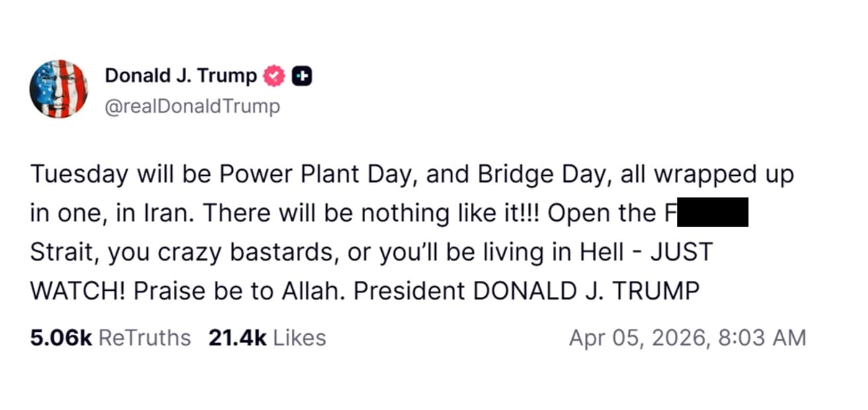
Task: Click the "President DONALD J. TRUMP" signature text
Action: point(527,291)
